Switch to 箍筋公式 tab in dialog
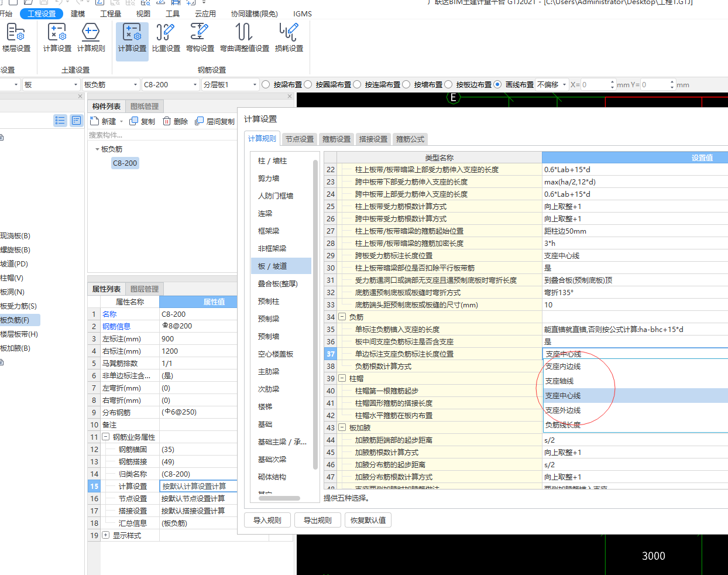The image size is (728, 575). [410, 139]
